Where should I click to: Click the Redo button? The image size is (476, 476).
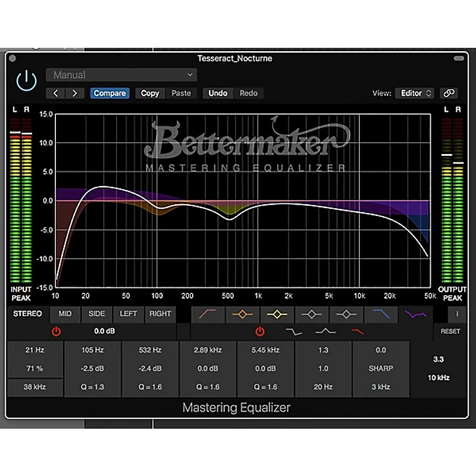pos(249,93)
